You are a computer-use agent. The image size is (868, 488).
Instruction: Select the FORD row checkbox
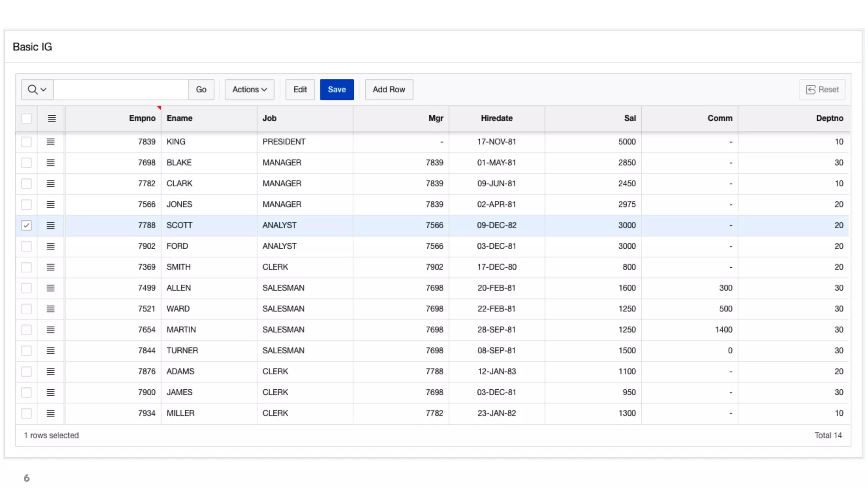(26, 246)
